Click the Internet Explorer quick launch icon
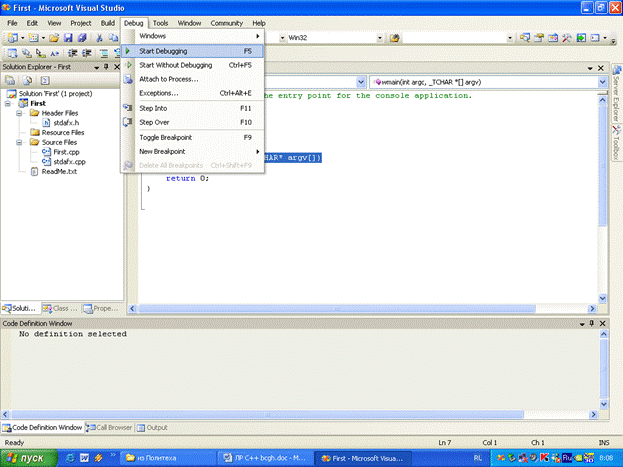 70,458
